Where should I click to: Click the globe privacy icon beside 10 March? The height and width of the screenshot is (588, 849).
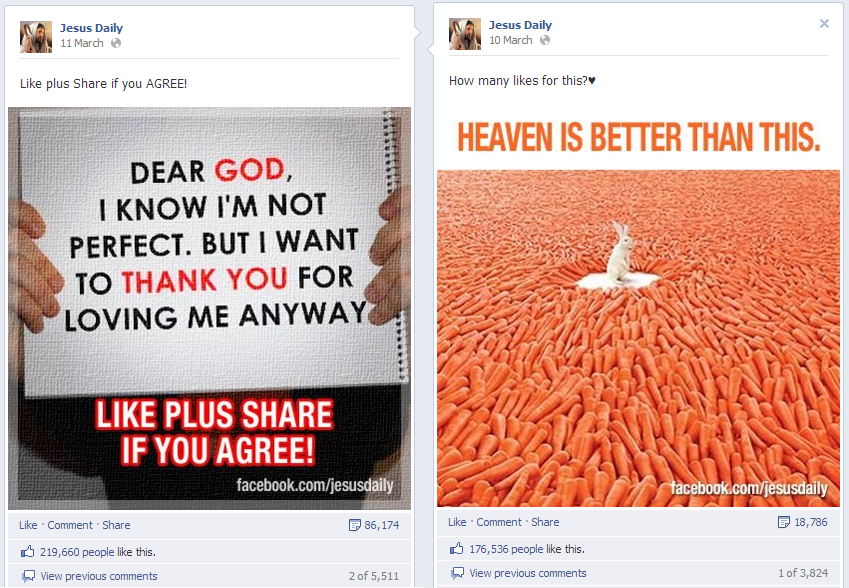pos(545,40)
